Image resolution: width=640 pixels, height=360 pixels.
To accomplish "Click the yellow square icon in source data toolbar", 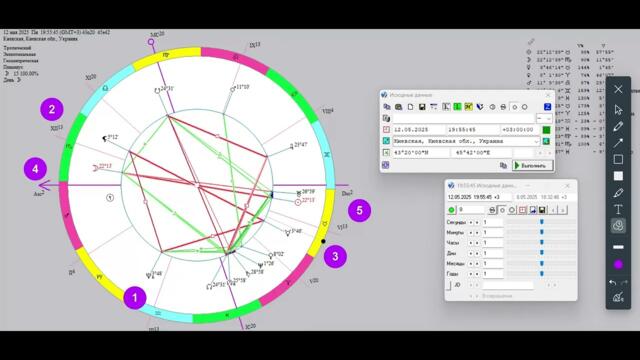I will click(x=469, y=107).
